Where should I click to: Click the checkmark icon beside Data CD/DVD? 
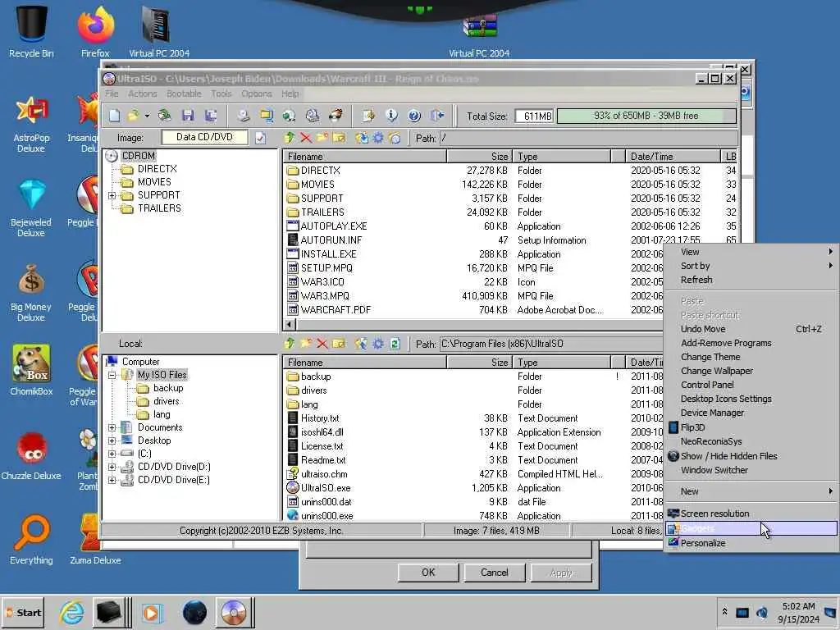pyautogui.click(x=260, y=138)
